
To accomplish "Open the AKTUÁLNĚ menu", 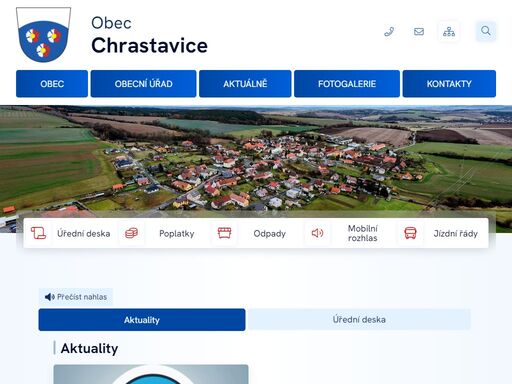I will pos(245,84).
